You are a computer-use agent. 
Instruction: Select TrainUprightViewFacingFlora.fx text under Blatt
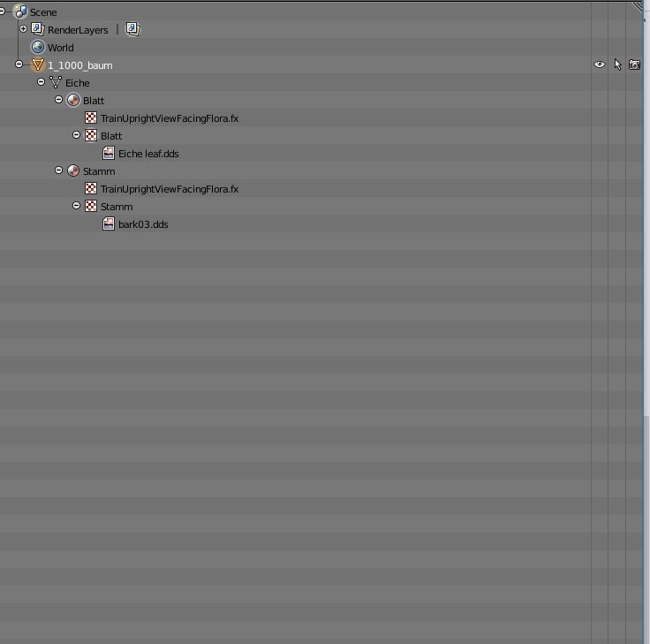coord(170,118)
